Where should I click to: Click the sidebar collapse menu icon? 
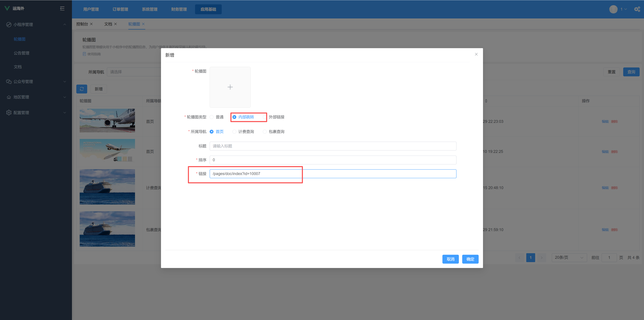pos(62,9)
